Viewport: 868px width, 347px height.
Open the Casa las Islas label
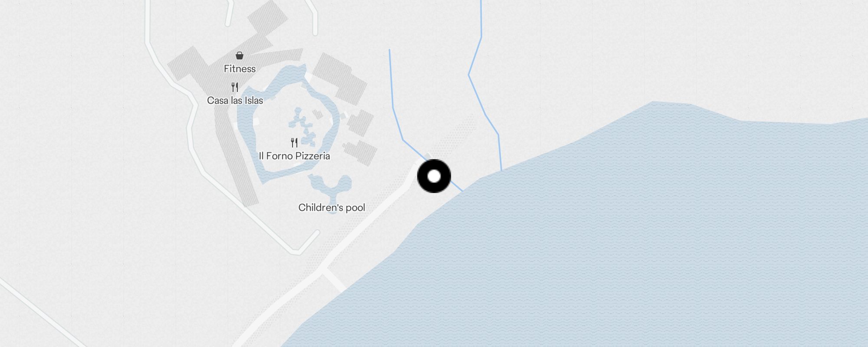[235, 101]
